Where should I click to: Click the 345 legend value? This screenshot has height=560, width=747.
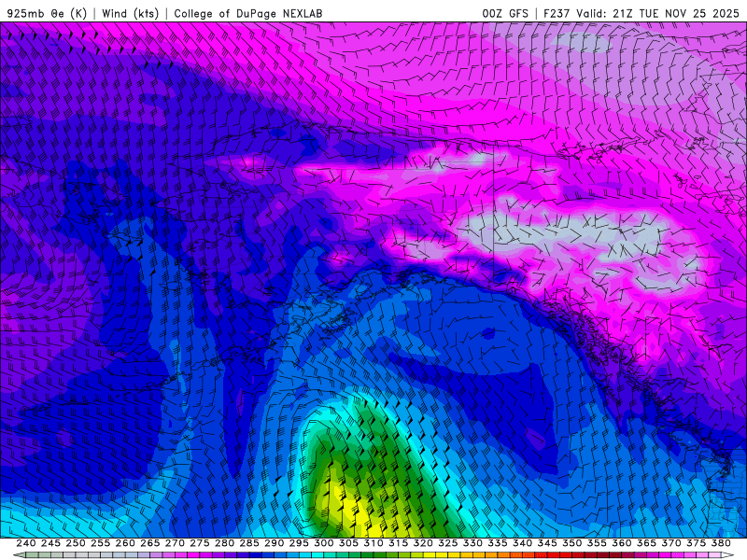(x=547, y=543)
